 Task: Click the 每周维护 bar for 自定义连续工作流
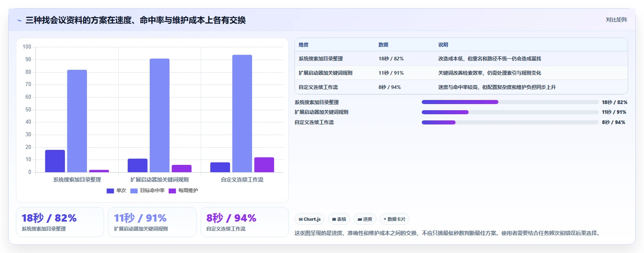pyautogui.click(x=264, y=165)
